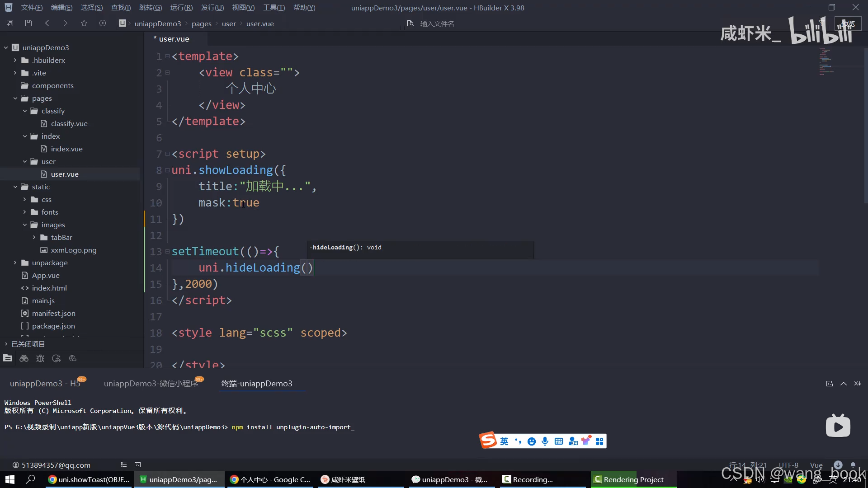Open the 工具(T) menu
Image resolution: width=868 pixels, height=488 pixels.
click(274, 8)
